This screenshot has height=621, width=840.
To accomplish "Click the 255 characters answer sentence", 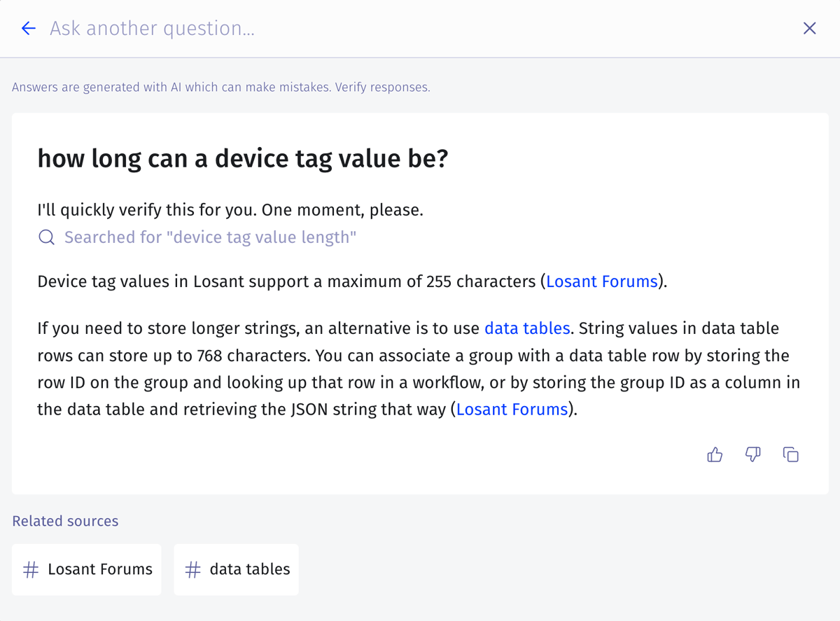I will click(x=280, y=281).
